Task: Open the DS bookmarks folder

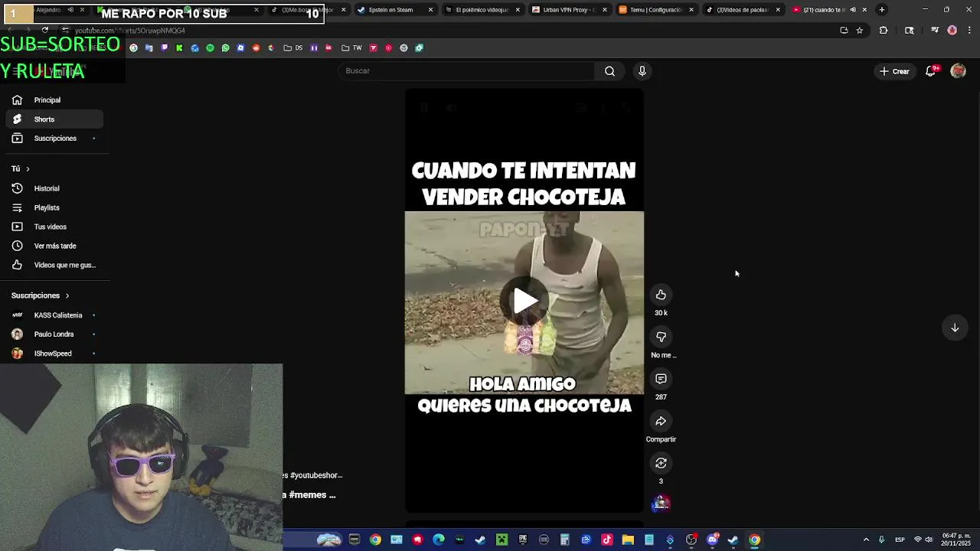Action: (x=293, y=48)
